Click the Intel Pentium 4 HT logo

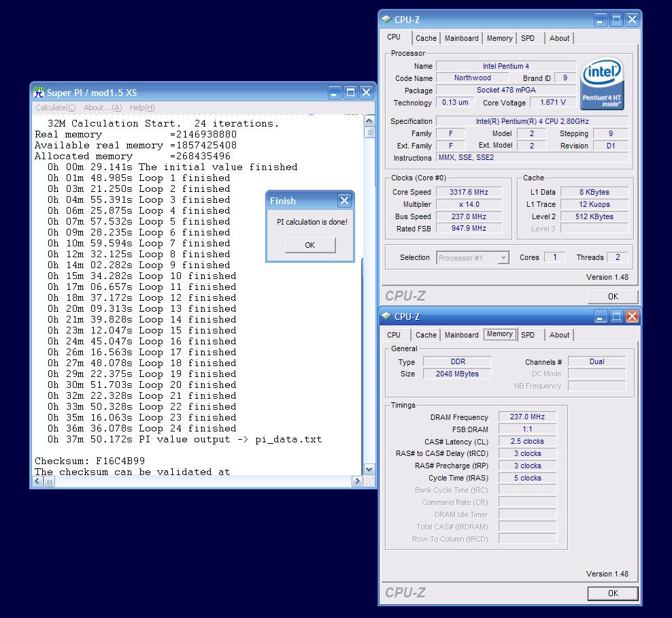(x=602, y=84)
